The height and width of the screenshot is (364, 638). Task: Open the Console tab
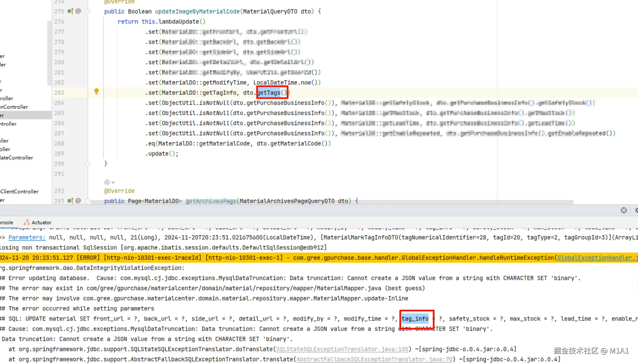(6, 222)
